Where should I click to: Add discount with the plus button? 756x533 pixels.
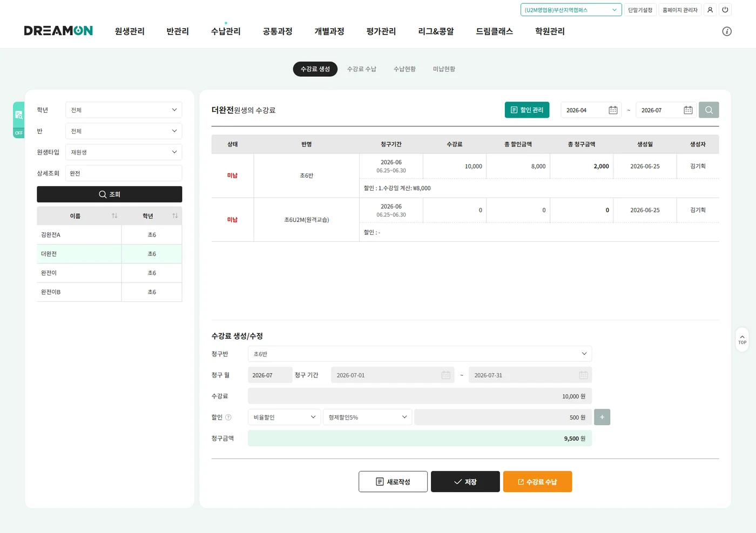(602, 417)
